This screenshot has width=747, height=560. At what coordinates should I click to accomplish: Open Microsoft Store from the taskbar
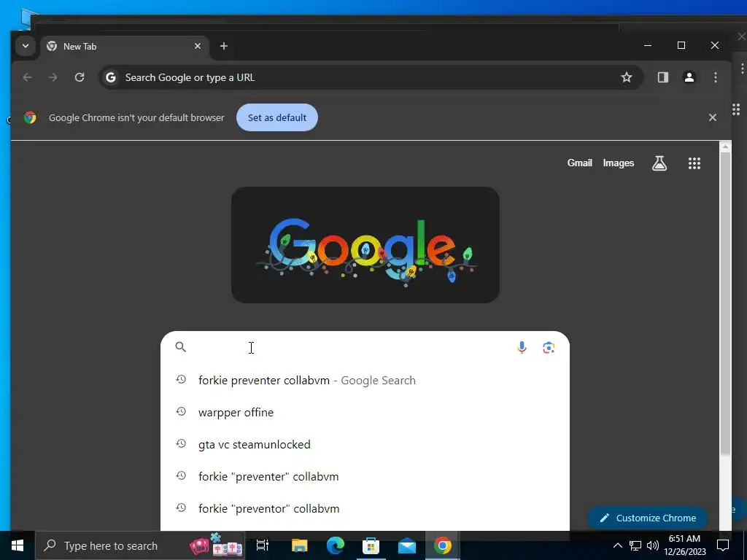click(x=371, y=545)
